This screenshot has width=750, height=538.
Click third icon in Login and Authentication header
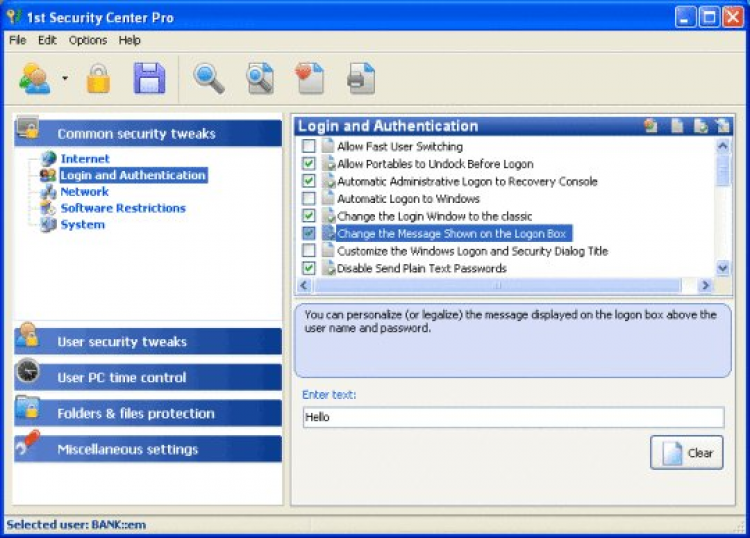(x=700, y=126)
